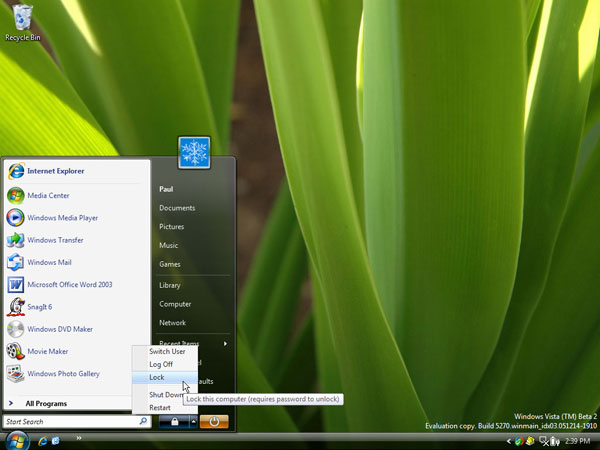Screen dimensions: 600x450
Task: Open the arrow menu beside lock button
Action: 194,422
